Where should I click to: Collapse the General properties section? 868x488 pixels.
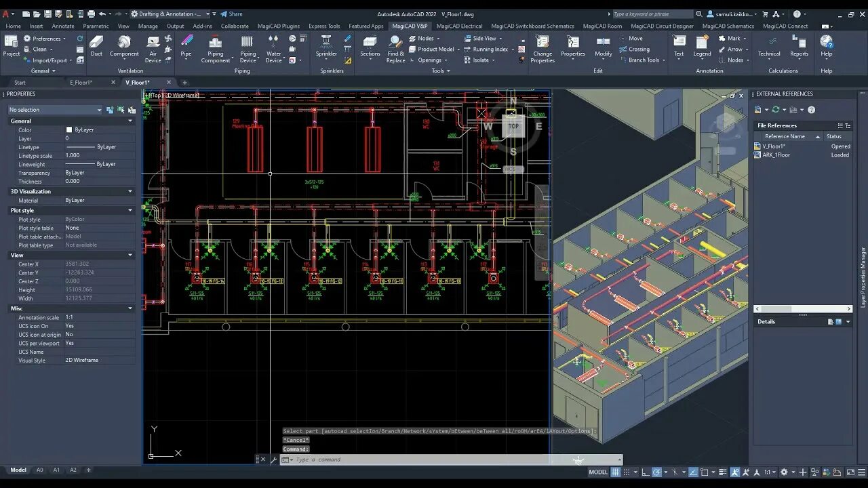[x=130, y=121]
